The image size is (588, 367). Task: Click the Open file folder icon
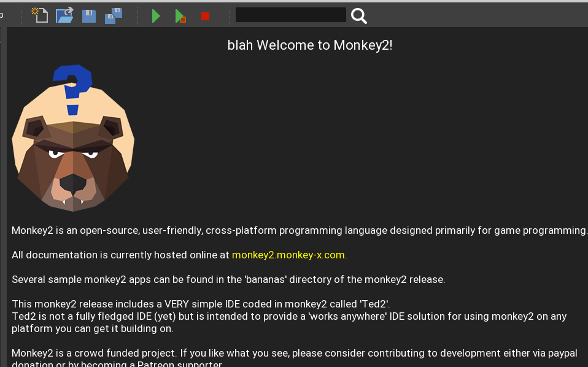click(64, 15)
